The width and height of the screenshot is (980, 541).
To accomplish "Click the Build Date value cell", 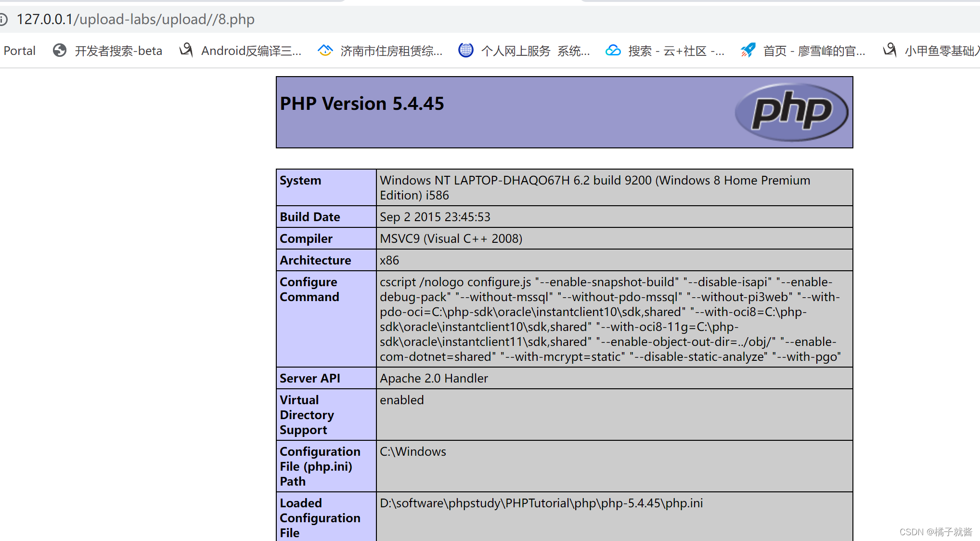I will tap(435, 217).
